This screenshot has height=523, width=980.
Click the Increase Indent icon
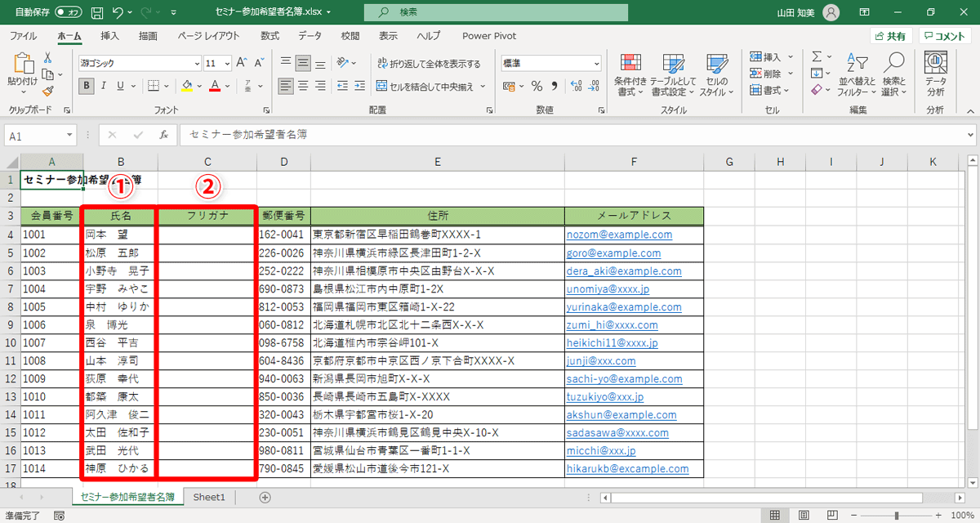click(x=360, y=86)
